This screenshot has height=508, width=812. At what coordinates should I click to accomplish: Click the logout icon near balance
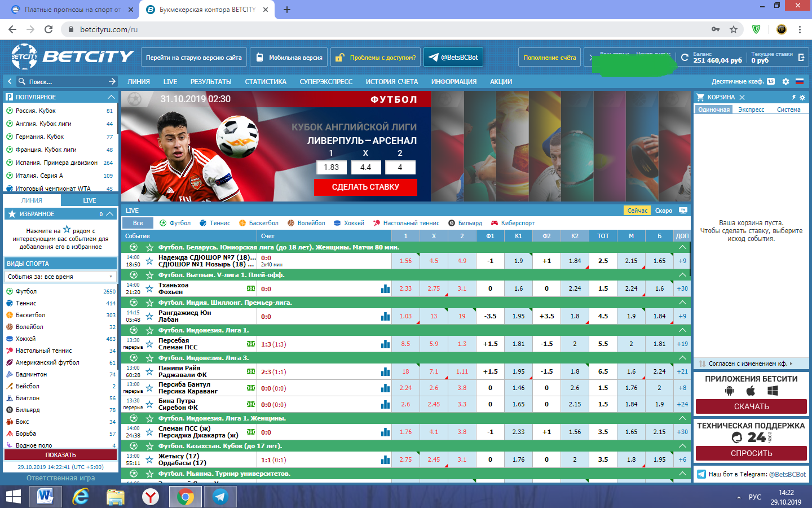(801, 57)
